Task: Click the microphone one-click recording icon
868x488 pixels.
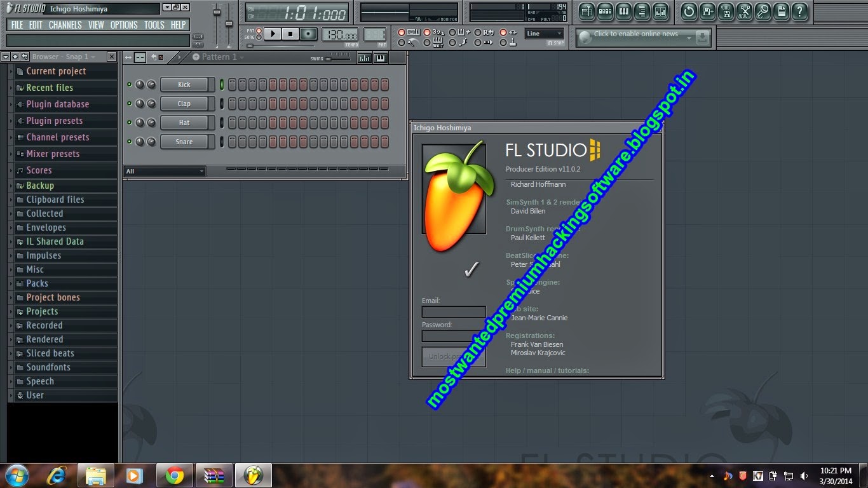Action: pyautogui.click(x=763, y=11)
